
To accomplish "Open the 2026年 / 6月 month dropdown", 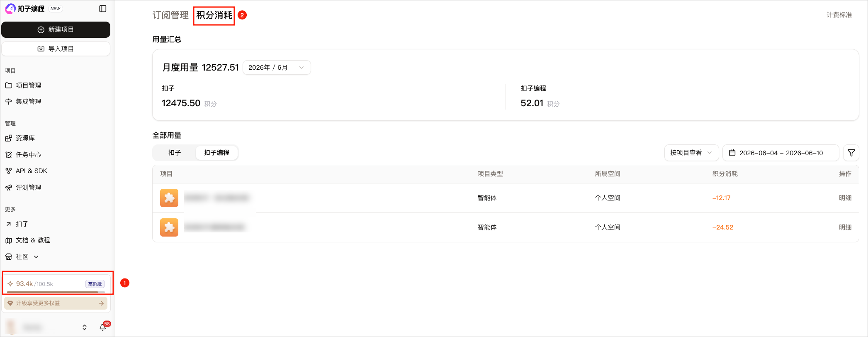I will coord(277,68).
